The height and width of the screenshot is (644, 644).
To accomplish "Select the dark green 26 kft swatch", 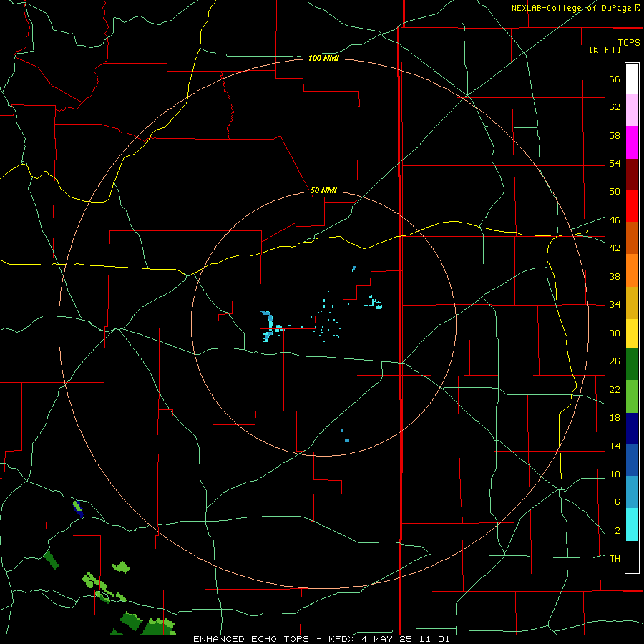I will [x=632, y=364].
